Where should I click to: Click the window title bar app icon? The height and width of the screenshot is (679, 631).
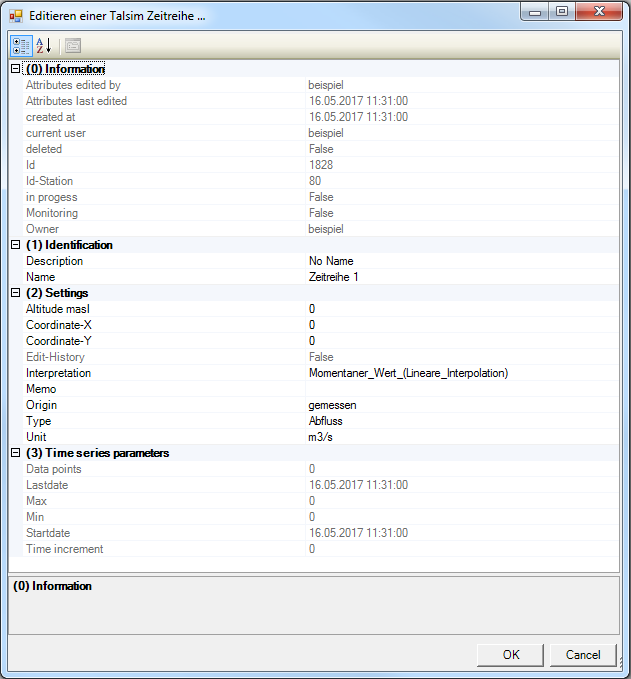point(15,15)
